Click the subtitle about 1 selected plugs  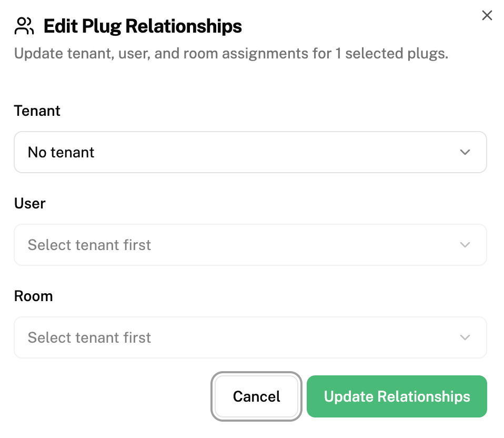coord(231,53)
